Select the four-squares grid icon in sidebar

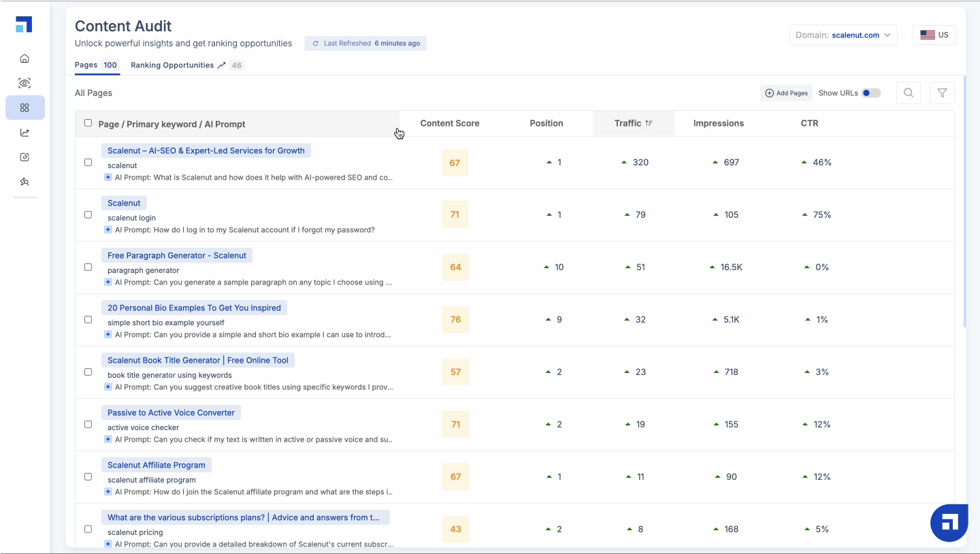(24, 108)
